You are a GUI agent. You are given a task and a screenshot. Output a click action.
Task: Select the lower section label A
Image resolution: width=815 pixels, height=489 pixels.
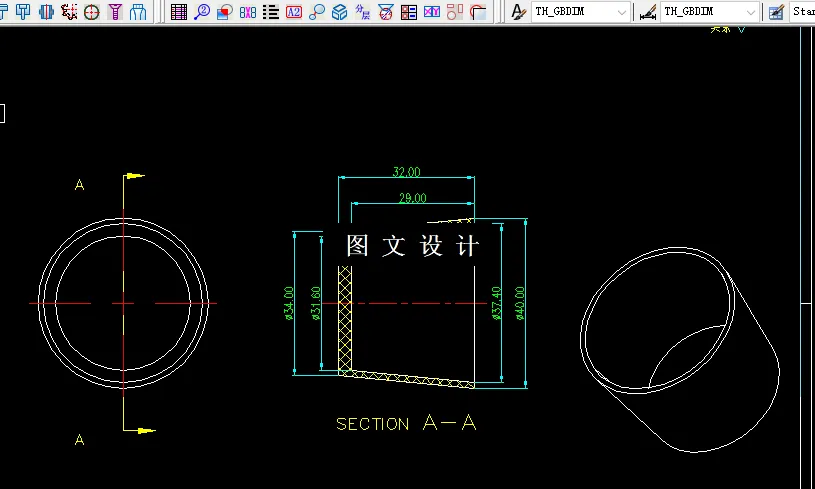80,440
